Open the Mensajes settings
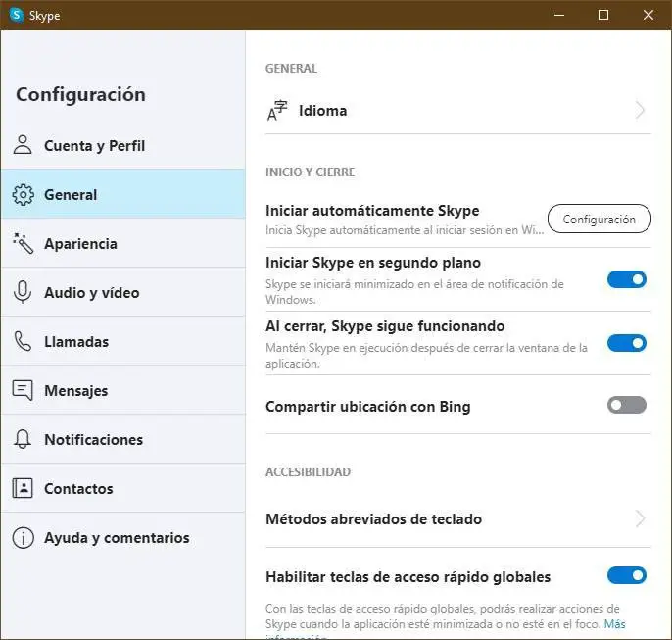 (x=123, y=390)
